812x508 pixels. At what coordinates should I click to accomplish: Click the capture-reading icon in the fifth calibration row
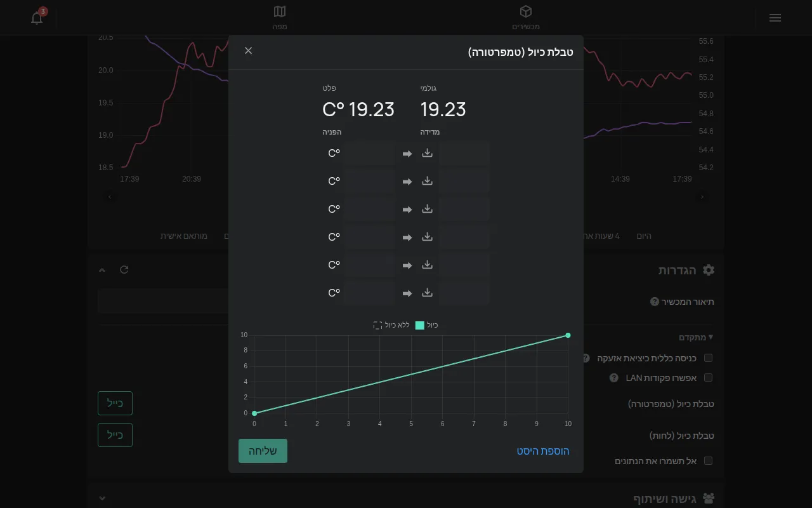click(x=428, y=265)
